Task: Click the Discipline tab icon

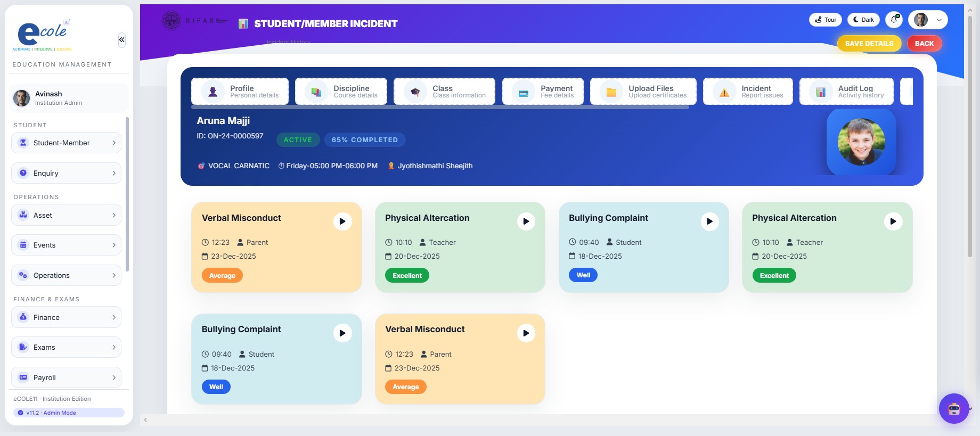Action: [x=316, y=92]
